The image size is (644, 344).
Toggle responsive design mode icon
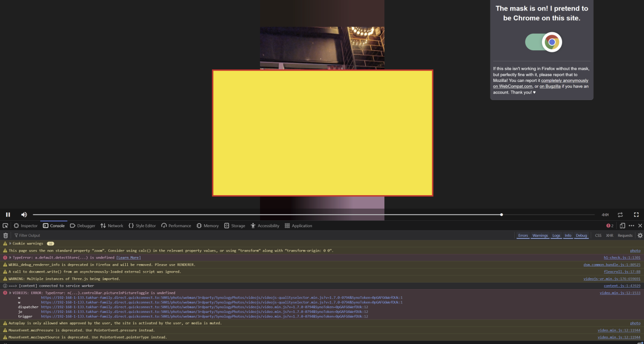click(622, 226)
